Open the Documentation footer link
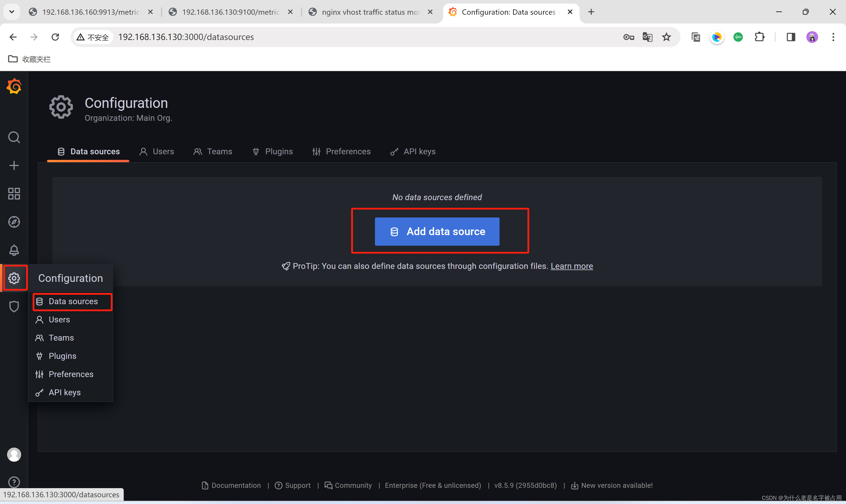This screenshot has height=504, width=846. pyautogui.click(x=232, y=485)
